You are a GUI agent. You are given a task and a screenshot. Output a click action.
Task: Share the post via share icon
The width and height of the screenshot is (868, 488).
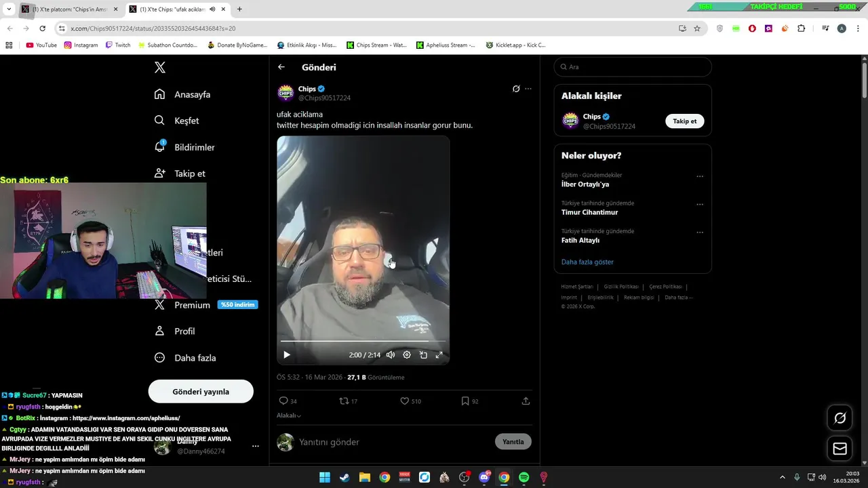[526, 401]
